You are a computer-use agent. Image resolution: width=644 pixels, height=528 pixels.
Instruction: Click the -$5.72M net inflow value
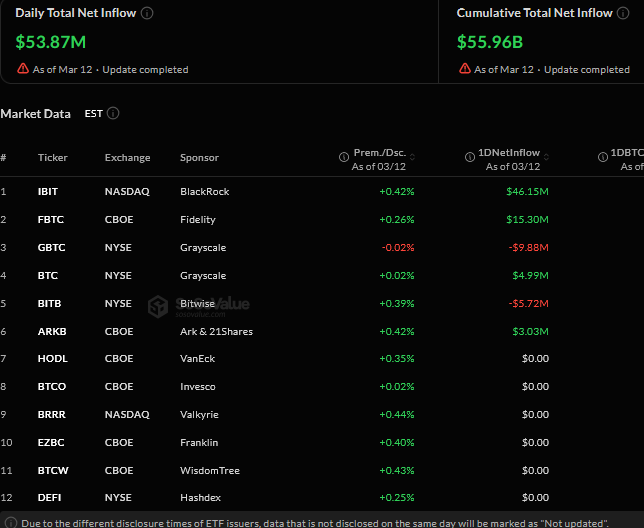(x=529, y=303)
